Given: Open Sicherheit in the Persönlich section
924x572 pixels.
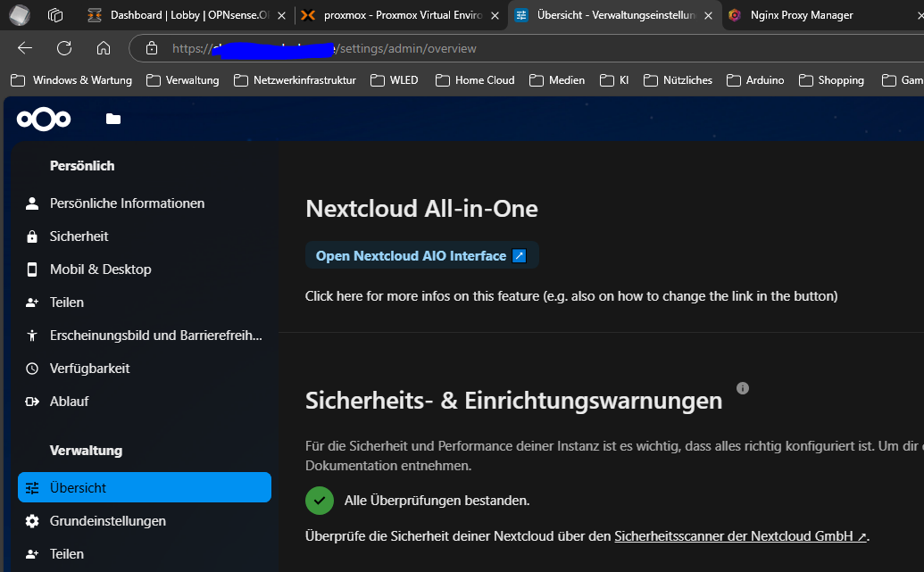Looking at the screenshot, I should click(x=145, y=236).
